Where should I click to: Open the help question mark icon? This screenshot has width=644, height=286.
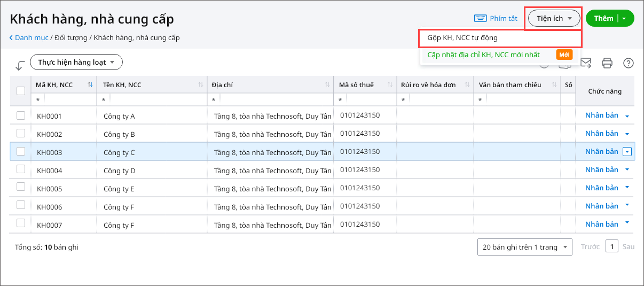(x=629, y=63)
